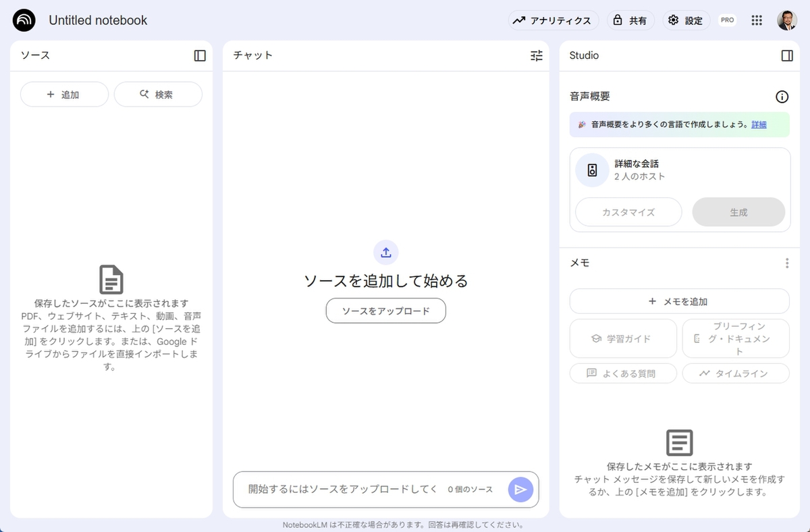Screen dimensions: 810x532
Task: Open the 設定 settings menu
Action: (x=686, y=20)
